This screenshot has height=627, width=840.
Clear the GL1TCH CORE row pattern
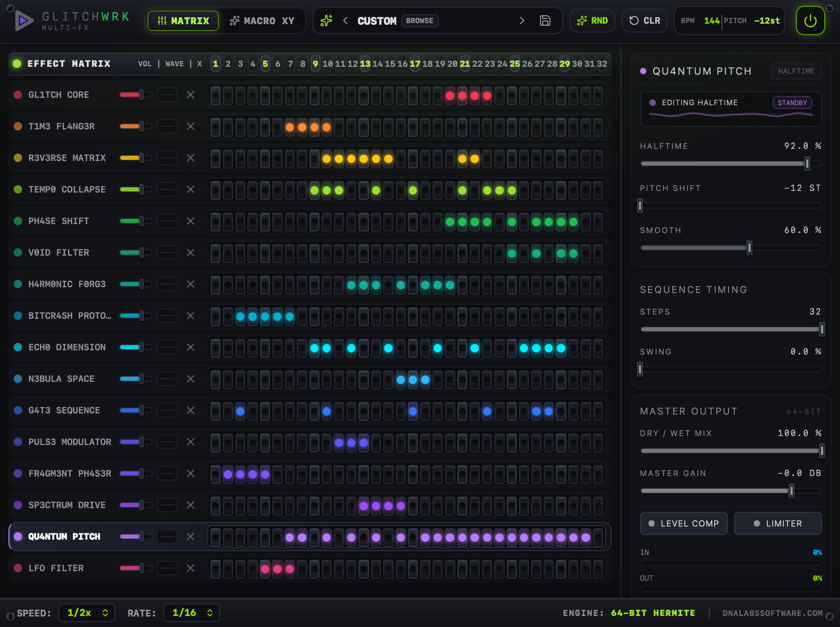191,95
